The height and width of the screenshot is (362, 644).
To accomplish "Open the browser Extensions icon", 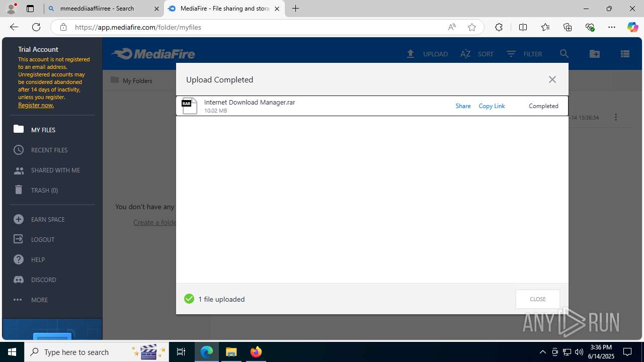I will 499,27.
